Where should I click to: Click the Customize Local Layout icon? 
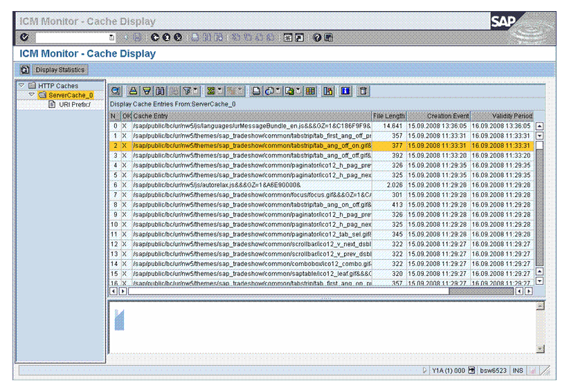tap(328, 37)
